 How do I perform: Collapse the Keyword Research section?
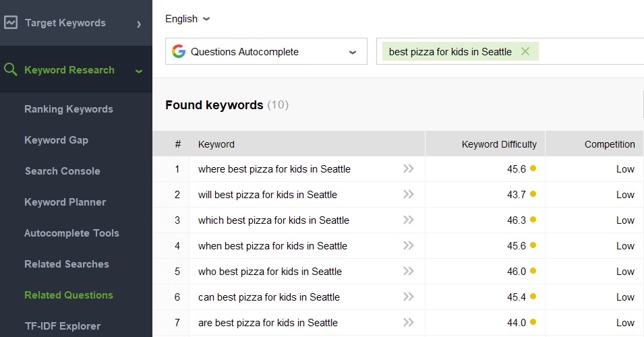(x=139, y=70)
